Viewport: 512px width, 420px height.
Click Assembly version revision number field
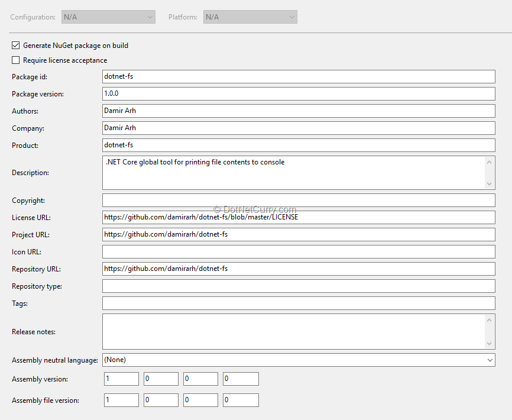click(x=241, y=379)
